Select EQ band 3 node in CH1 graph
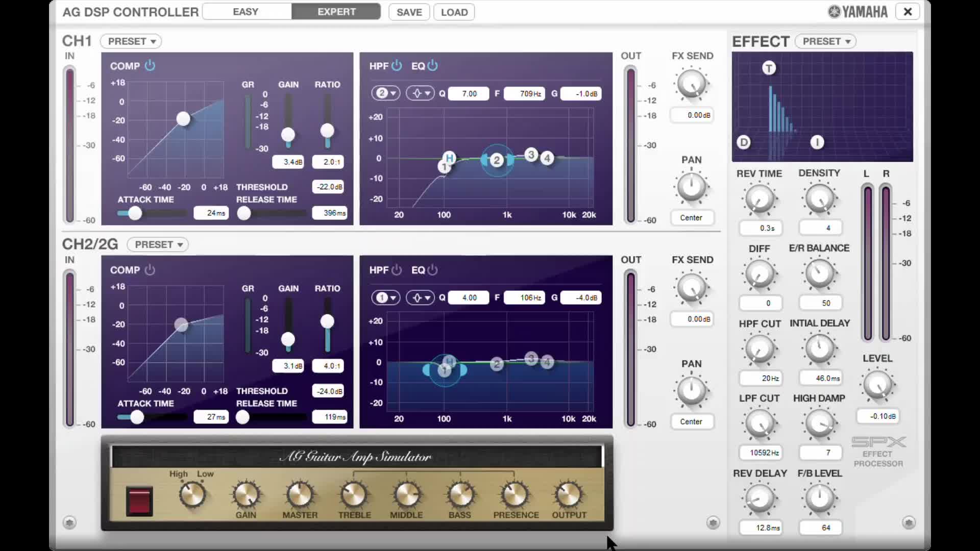 (x=531, y=155)
